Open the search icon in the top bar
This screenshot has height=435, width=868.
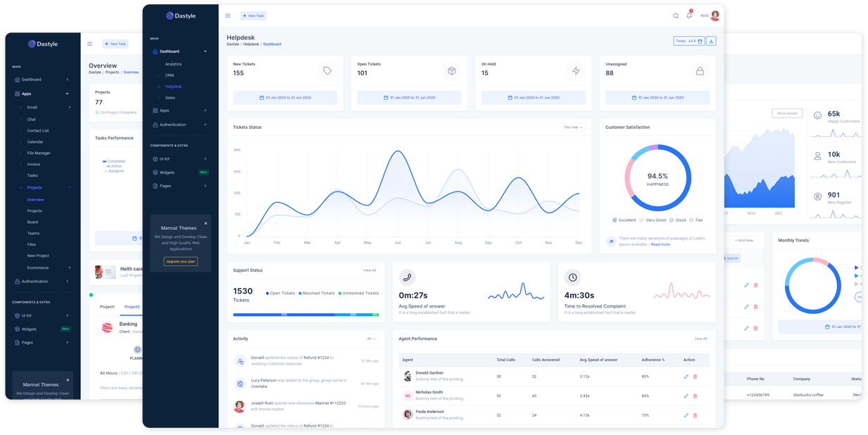tap(676, 15)
